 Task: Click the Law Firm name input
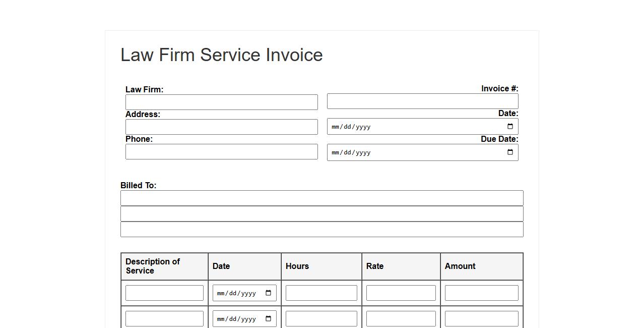(x=221, y=102)
